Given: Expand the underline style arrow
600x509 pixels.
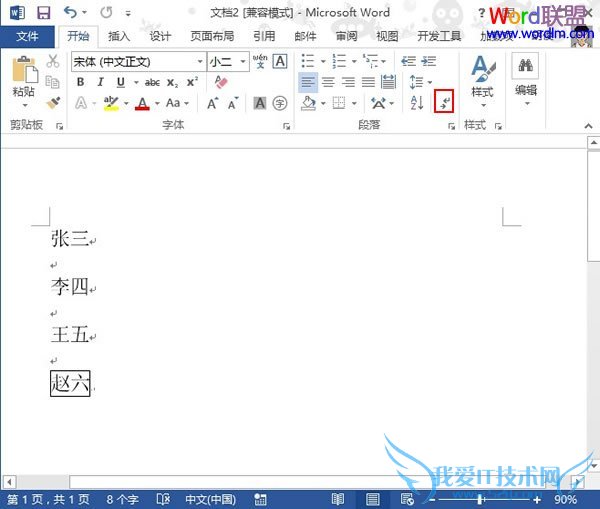Looking at the screenshot, I should [x=136, y=82].
